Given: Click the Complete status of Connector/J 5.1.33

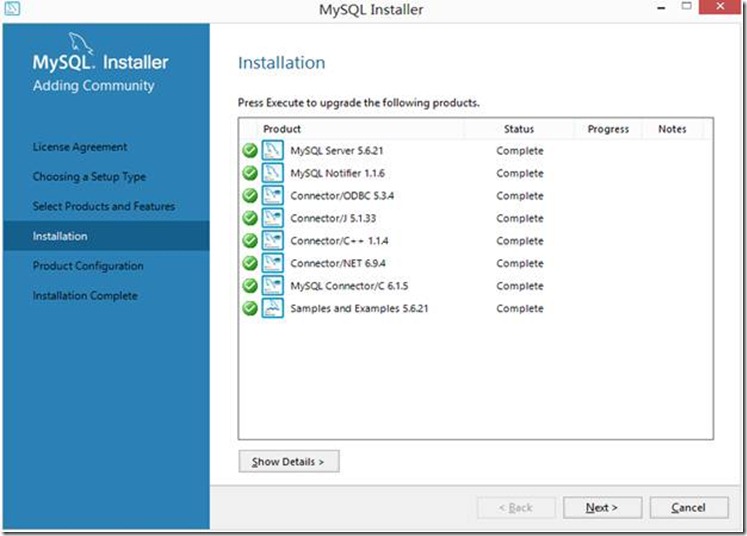Looking at the screenshot, I should coord(520,218).
